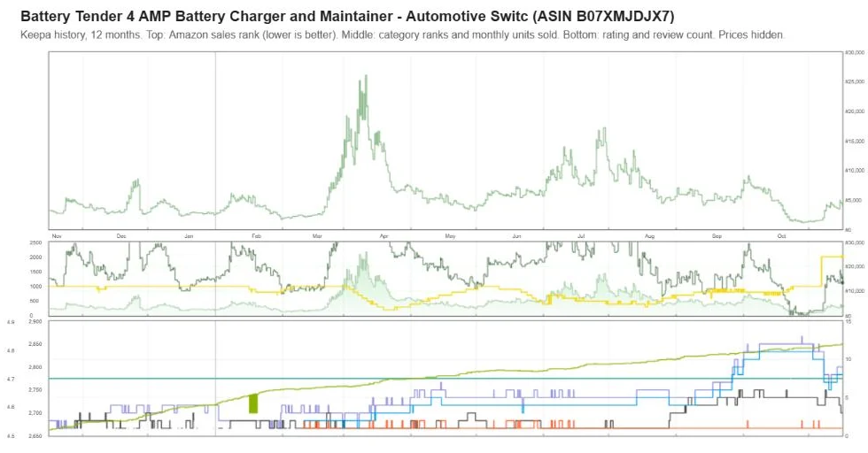Select the Nov month axis label
Image resolution: width=868 pixels, height=453 pixels.
pos(57,236)
